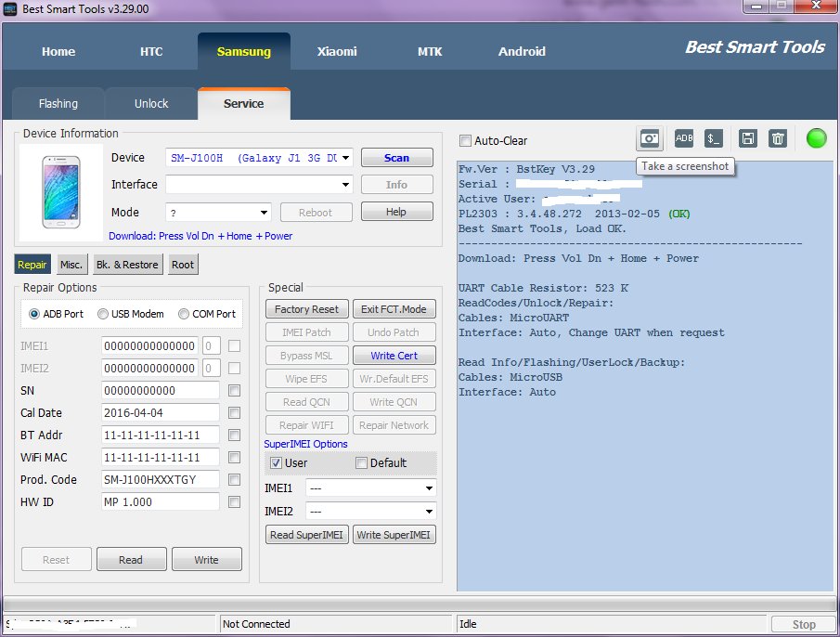Select the COM Port radio button
The width and height of the screenshot is (840, 637).
[184, 314]
